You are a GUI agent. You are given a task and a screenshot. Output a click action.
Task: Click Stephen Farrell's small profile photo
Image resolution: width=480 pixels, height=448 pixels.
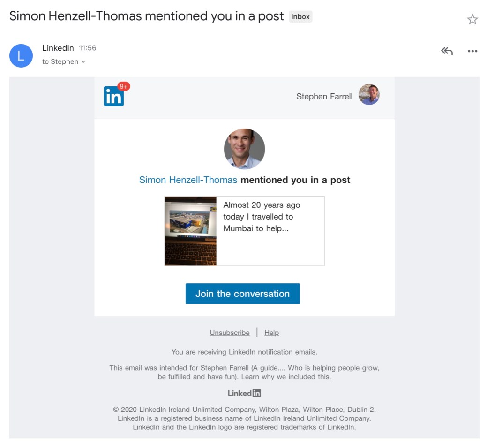point(369,95)
